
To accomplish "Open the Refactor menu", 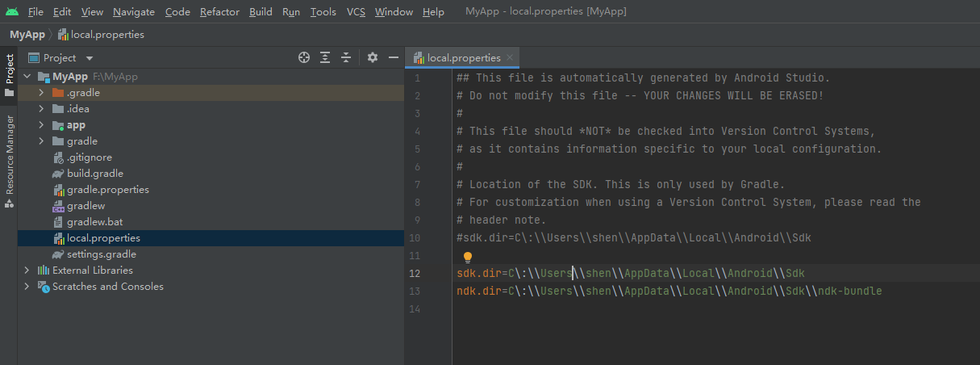I will coord(219,12).
